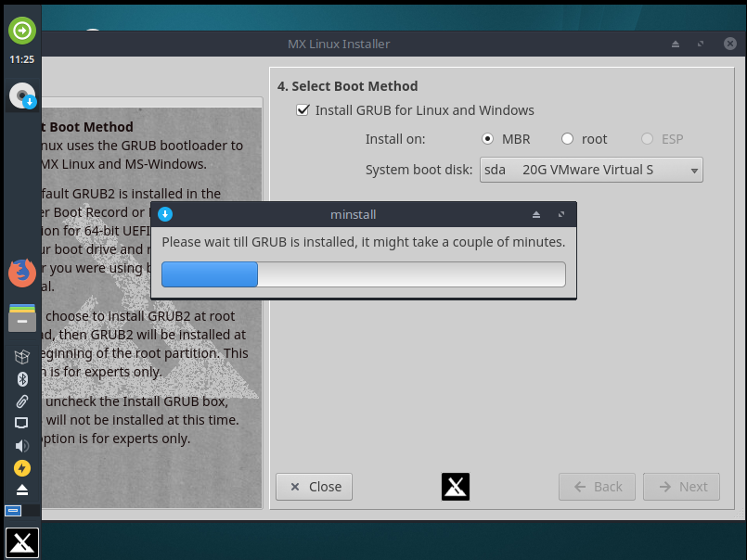Choose the root radio option
The width and height of the screenshot is (747, 560).
[568, 139]
